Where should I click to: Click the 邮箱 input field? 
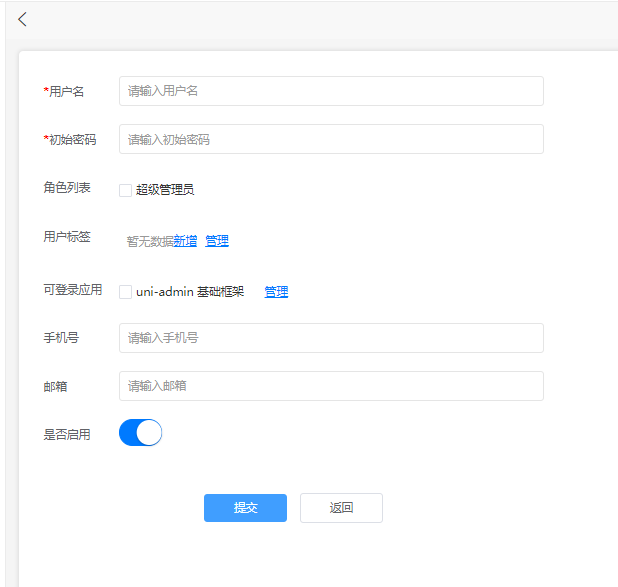[x=331, y=386]
